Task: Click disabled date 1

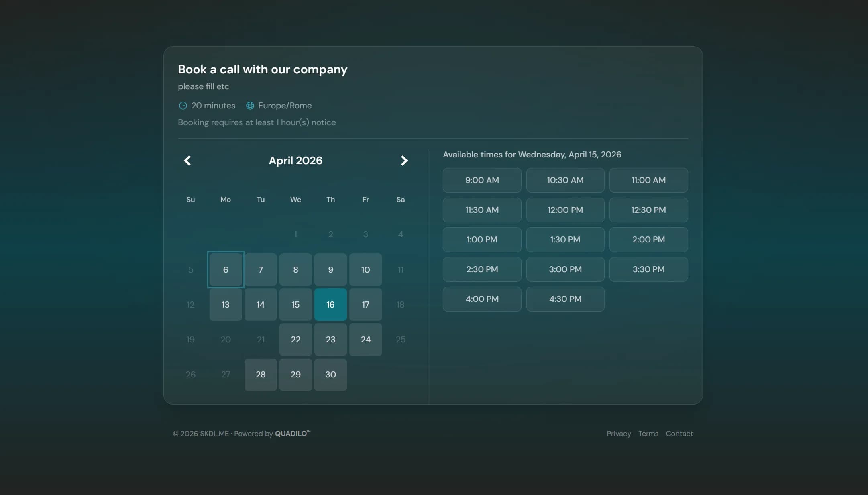Action: pyautogui.click(x=295, y=234)
